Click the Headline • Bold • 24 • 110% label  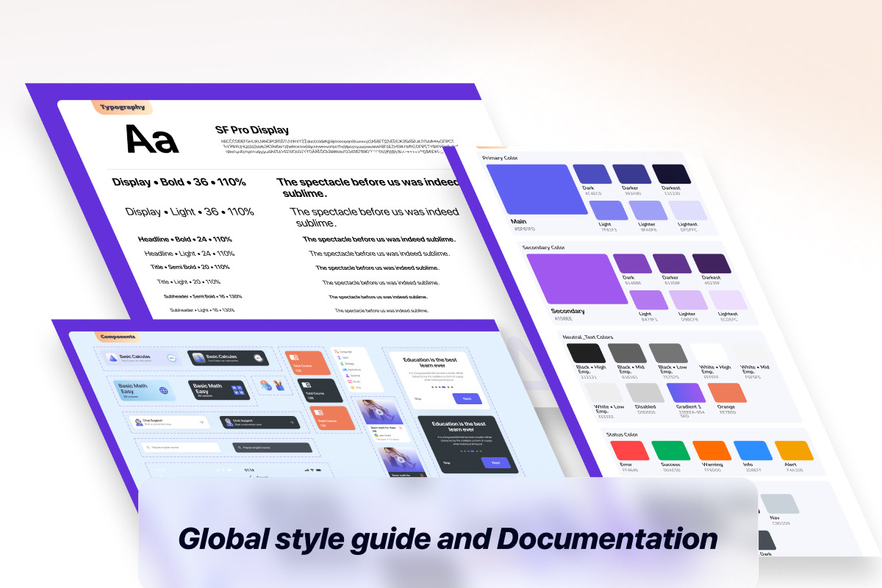click(185, 240)
